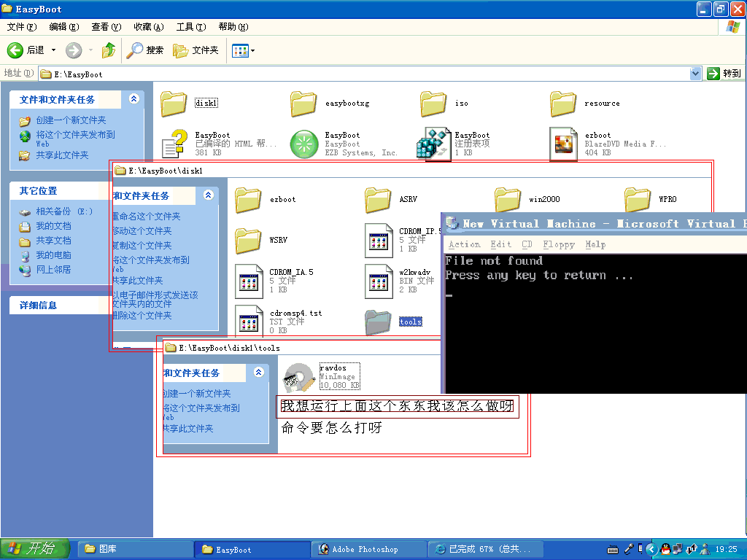Open the 查看(V) menu
747x560 pixels.
(x=107, y=27)
